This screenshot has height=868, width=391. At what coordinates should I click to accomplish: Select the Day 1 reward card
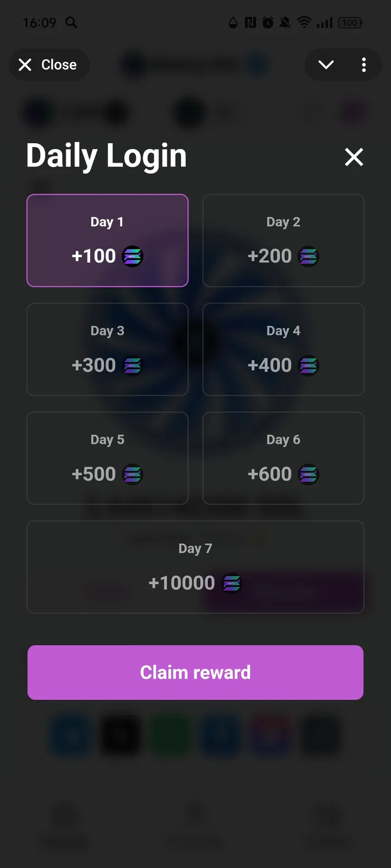[x=108, y=240]
